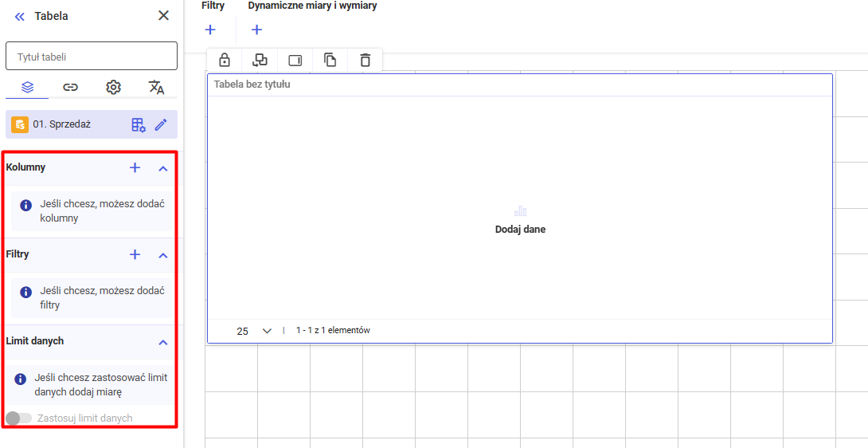The image size is (868, 448).
Task: Add a filter under top Filtry header
Action: click(x=210, y=30)
